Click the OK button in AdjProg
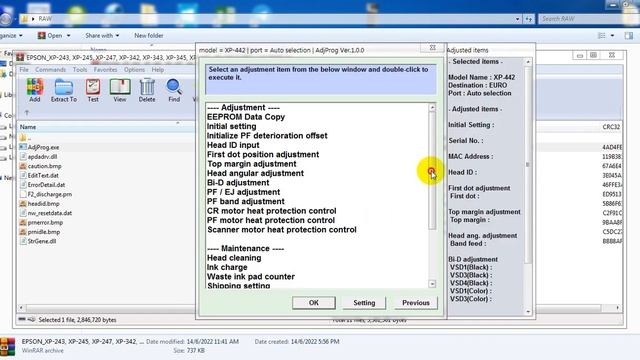640x360 pixels. tap(313, 303)
